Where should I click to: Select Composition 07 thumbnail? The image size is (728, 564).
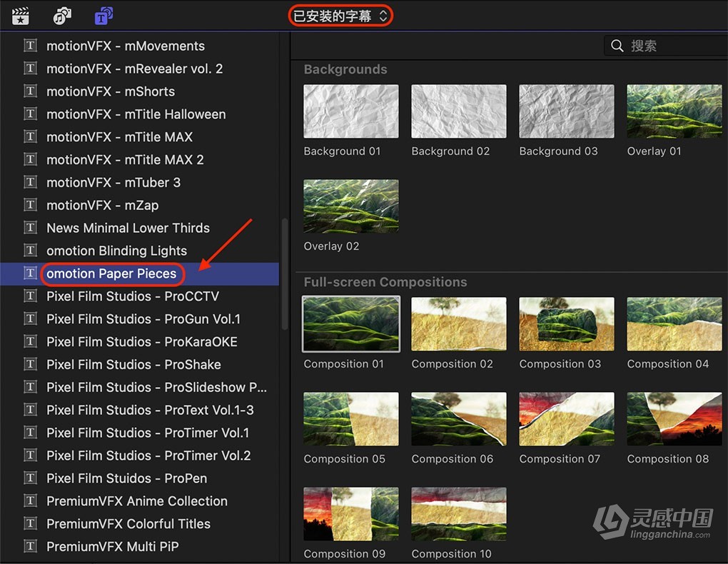click(567, 419)
